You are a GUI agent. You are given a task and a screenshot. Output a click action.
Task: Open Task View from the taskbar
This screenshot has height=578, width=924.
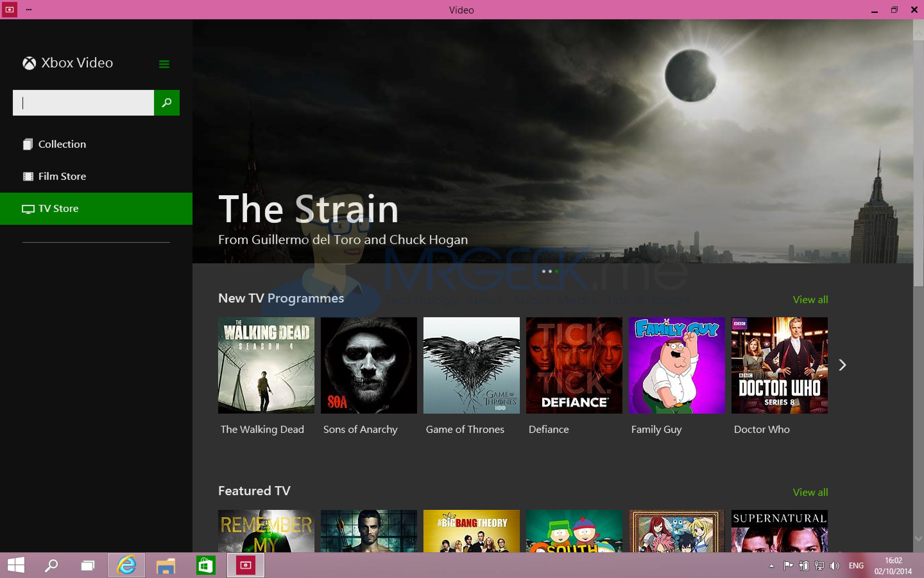(88, 565)
